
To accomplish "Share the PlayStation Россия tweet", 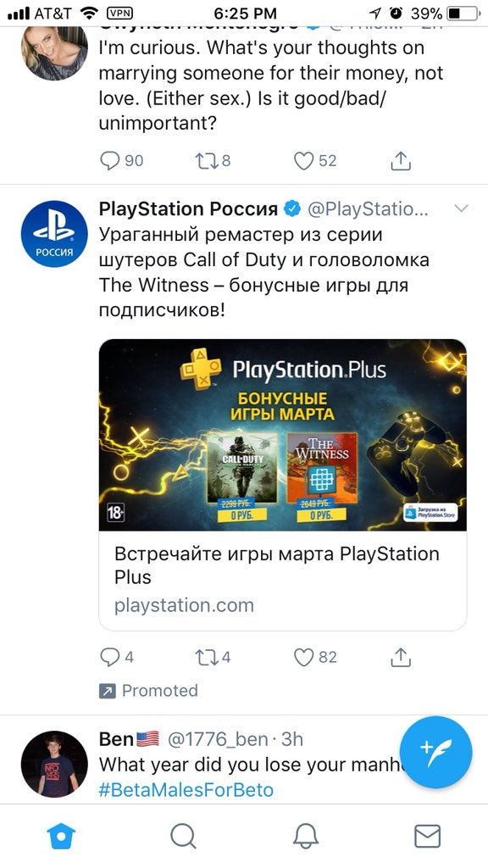I will [401, 657].
